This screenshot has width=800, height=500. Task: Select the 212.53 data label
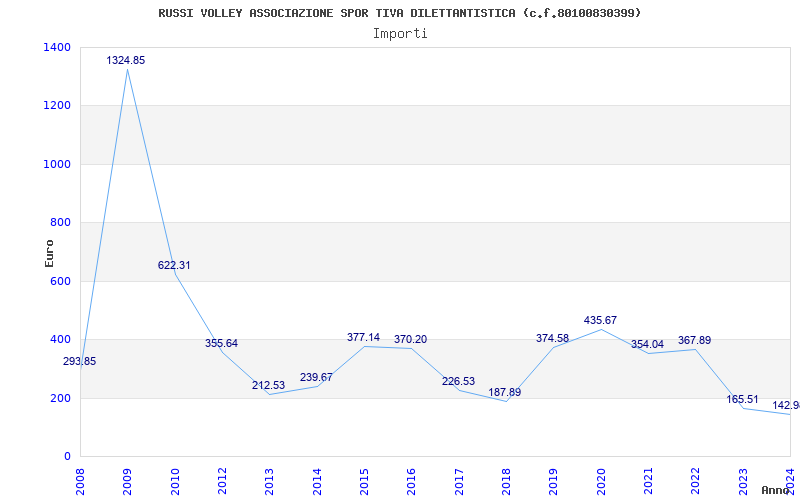coord(268,385)
